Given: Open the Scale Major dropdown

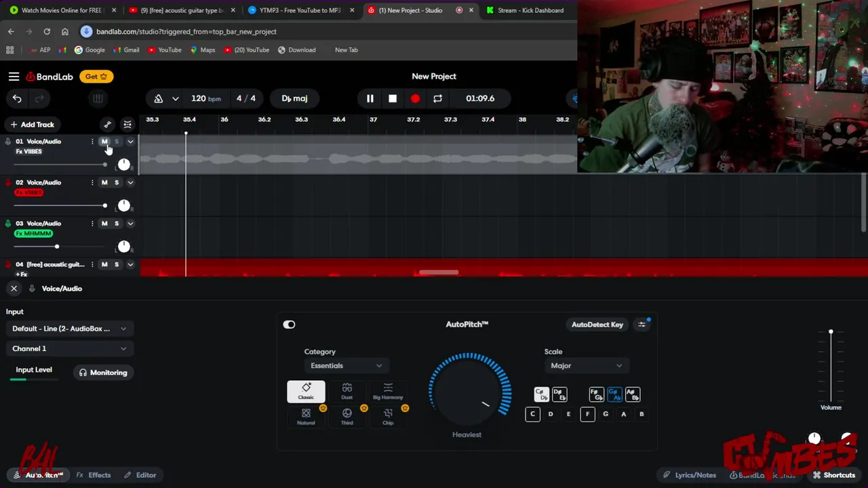Looking at the screenshot, I should pyautogui.click(x=585, y=366).
